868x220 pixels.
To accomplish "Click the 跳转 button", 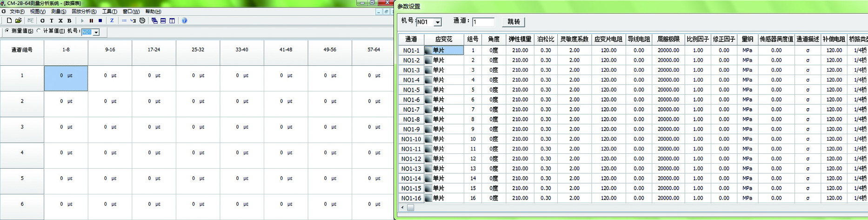I will (514, 22).
